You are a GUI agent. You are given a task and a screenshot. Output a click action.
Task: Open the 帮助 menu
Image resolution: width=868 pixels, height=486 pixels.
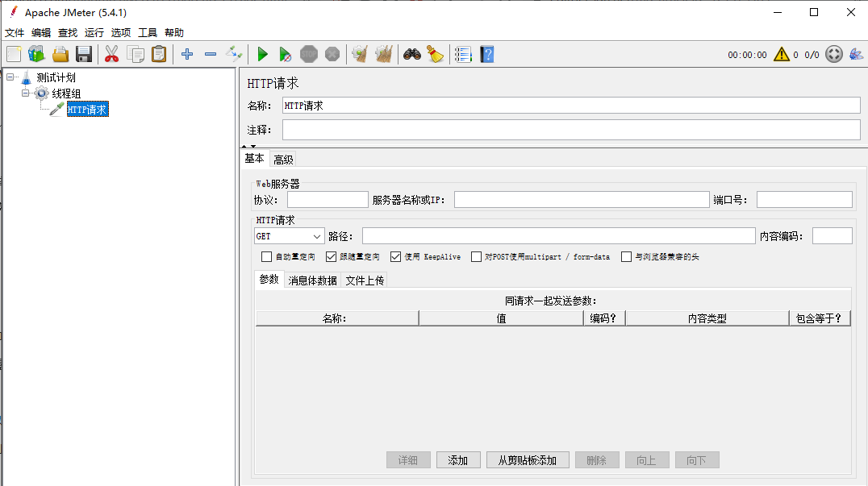click(x=173, y=32)
